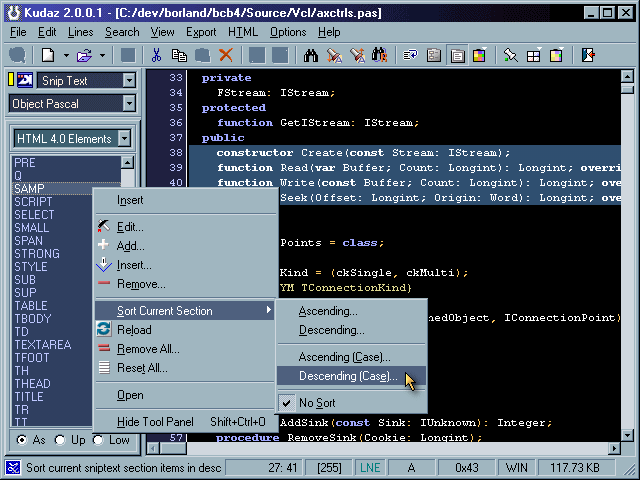This screenshot has height=480, width=640.
Task: Click the Edit hammer icon in context menu
Action: click(104, 226)
